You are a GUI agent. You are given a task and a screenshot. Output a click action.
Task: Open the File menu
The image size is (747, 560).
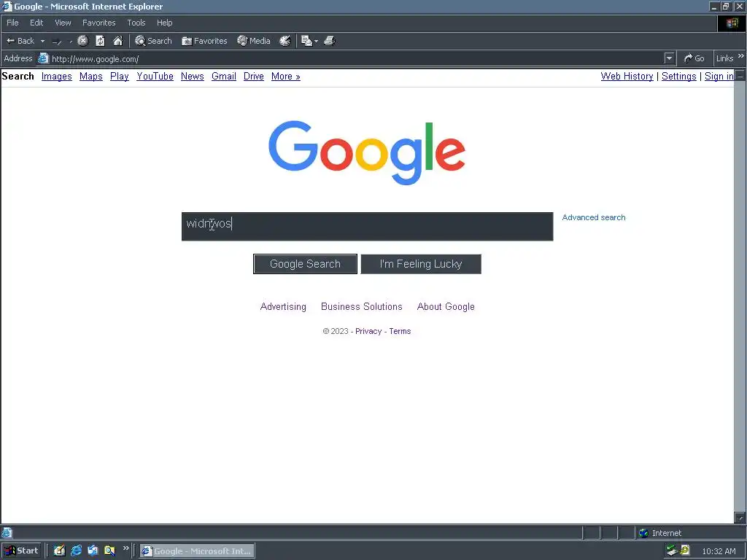(12, 23)
